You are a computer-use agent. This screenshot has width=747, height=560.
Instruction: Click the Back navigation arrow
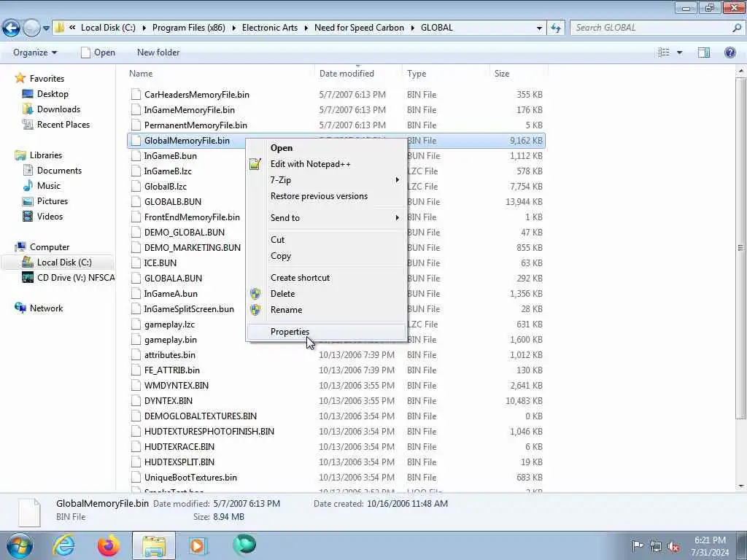[x=12, y=28]
